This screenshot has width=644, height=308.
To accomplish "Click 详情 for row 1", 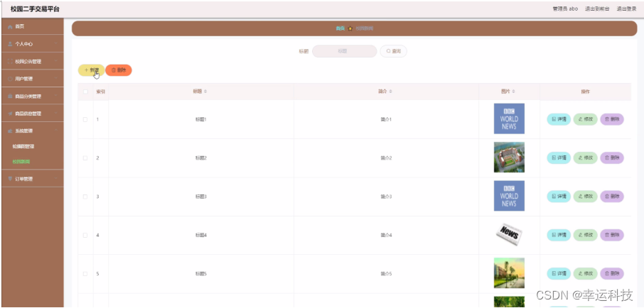I will pos(559,119).
